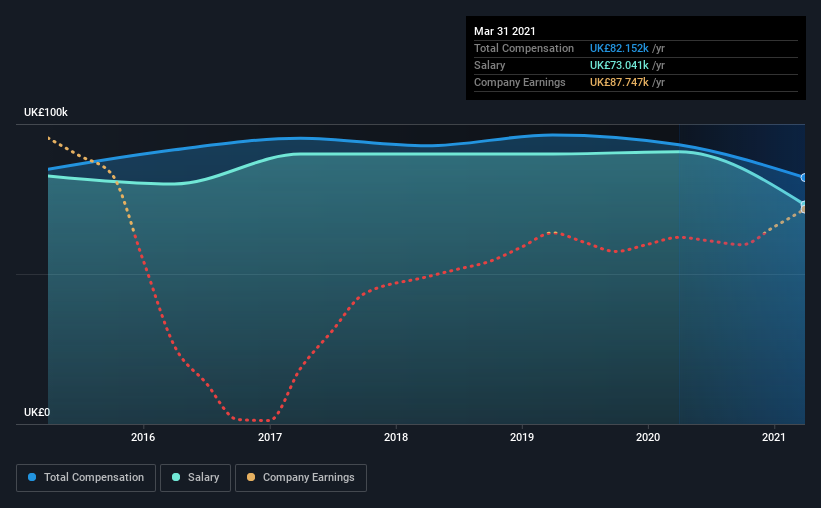Click the 2018 x-axis label

pos(396,437)
